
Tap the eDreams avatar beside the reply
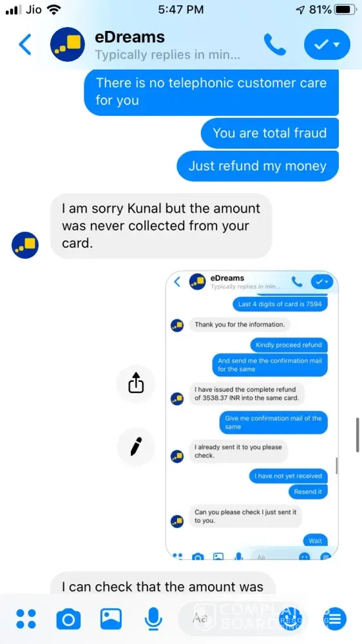click(25, 245)
